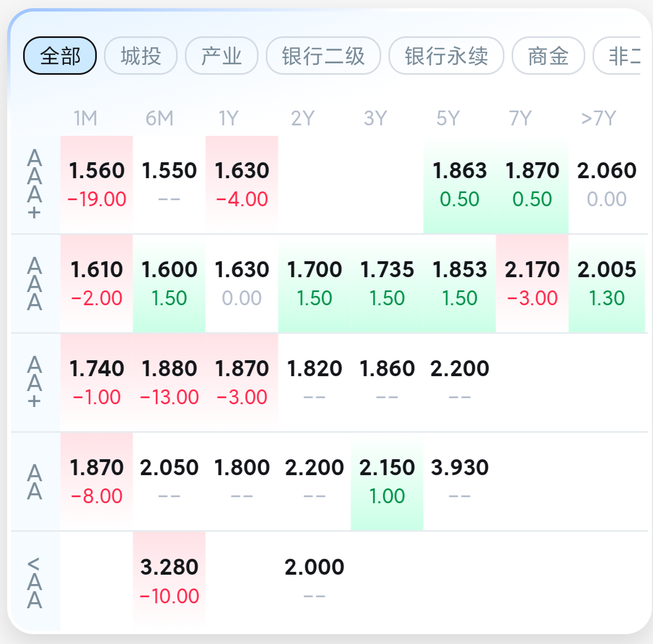Select the AAA 7Y cell showing 2.170

tap(532, 283)
